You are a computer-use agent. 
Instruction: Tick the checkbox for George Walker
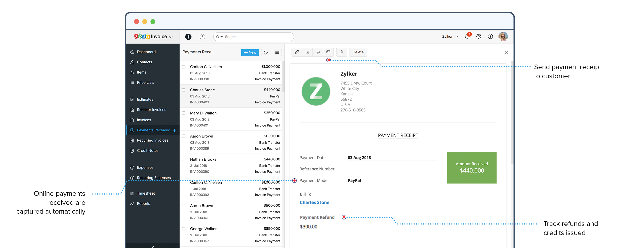[184, 229]
